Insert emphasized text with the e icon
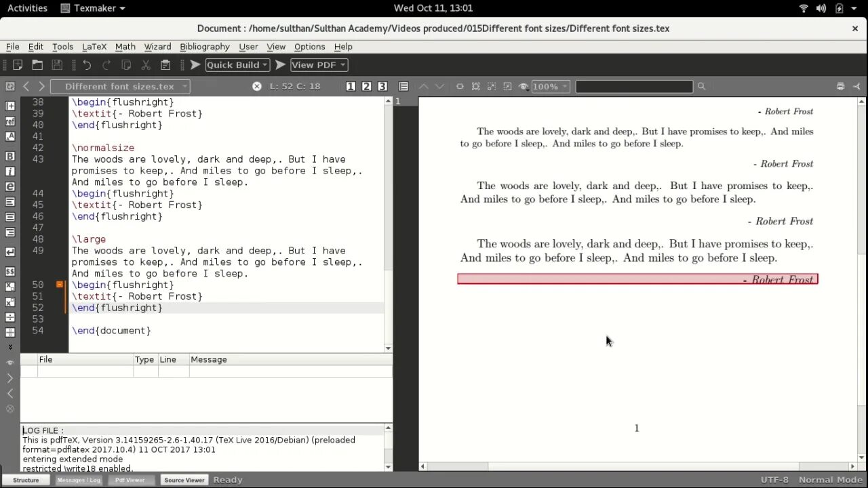868x488 pixels. click(10, 186)
